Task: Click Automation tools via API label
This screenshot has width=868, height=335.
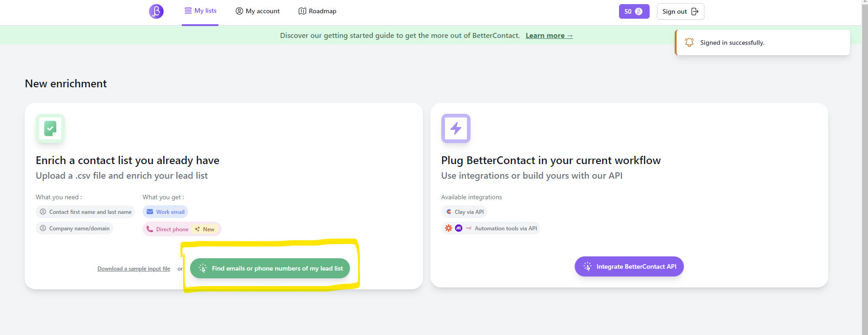Action: [506, 229]
